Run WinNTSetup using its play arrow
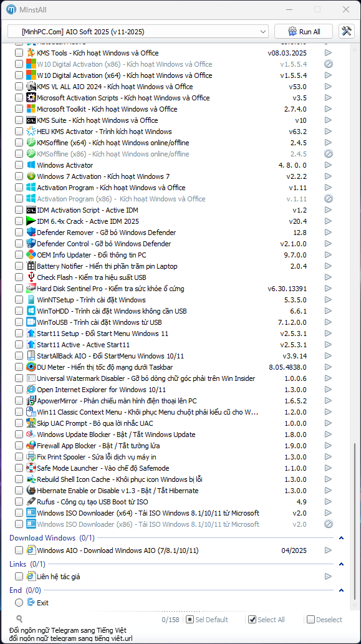Screen dimensions: 361x644 click(328, 300)
